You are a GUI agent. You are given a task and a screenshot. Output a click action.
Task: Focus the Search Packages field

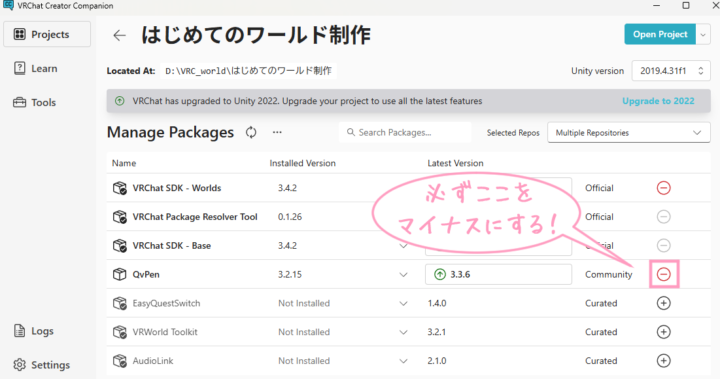pyautogui.click(x=405, y=132)
